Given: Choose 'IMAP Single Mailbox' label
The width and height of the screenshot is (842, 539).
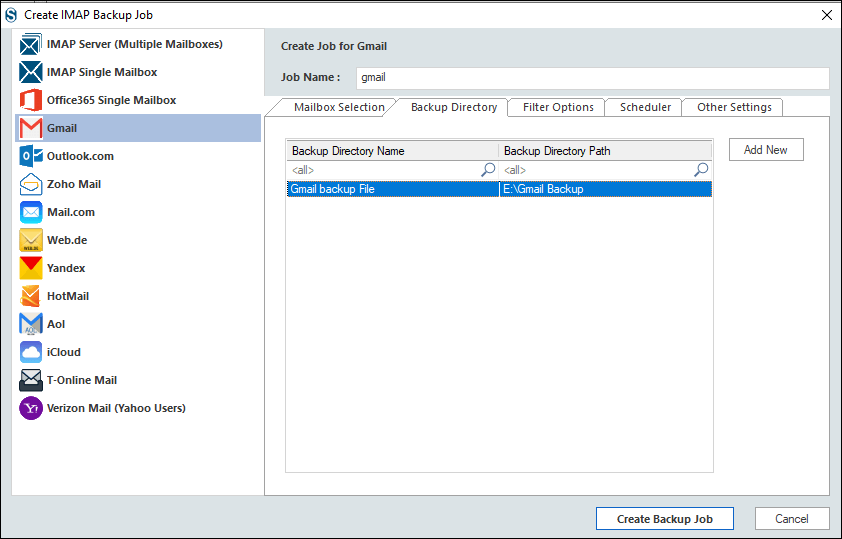Looking at the screenshot, I should click(101, 72).
